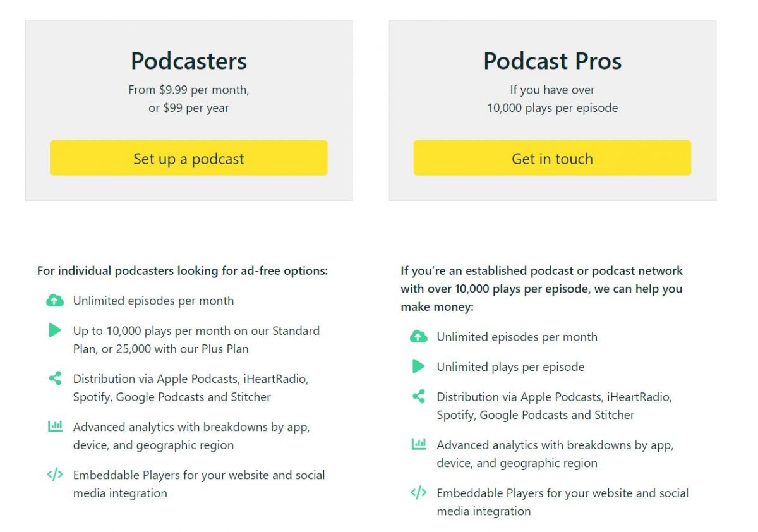Select the embed code icon under Podcasters

[55, 475]
